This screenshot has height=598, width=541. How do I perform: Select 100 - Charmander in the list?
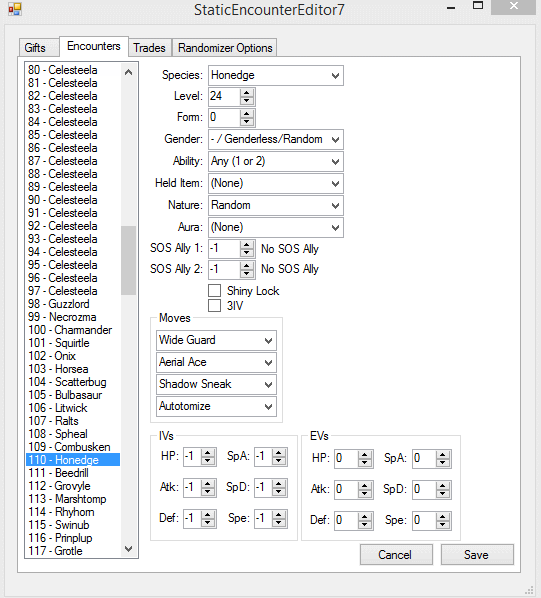coord(73,330)
